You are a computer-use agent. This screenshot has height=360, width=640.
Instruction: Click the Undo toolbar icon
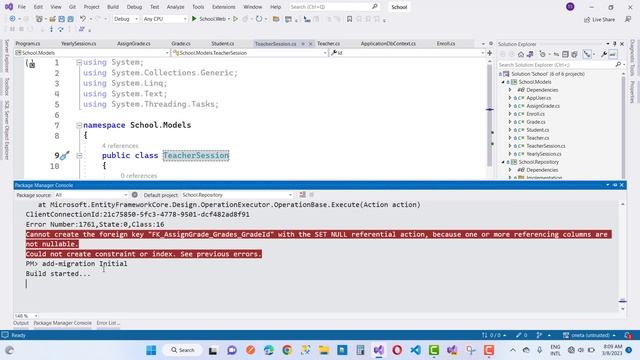83,19
